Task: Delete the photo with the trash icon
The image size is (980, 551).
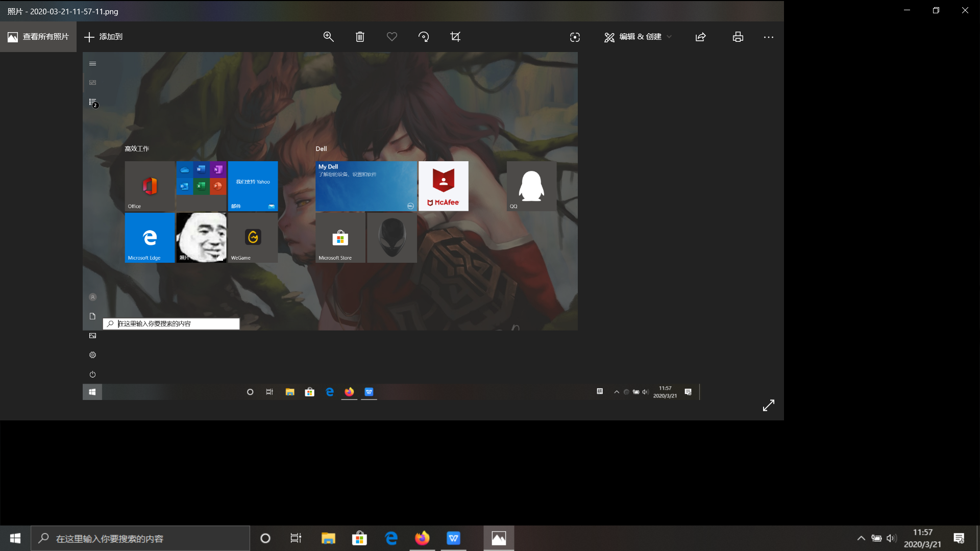Action: point(360,37)
